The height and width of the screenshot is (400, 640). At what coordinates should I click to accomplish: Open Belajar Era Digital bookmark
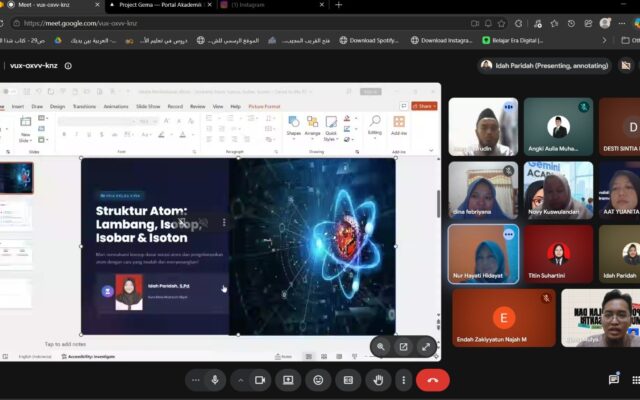pyautogui.click(x=513, y=40)
